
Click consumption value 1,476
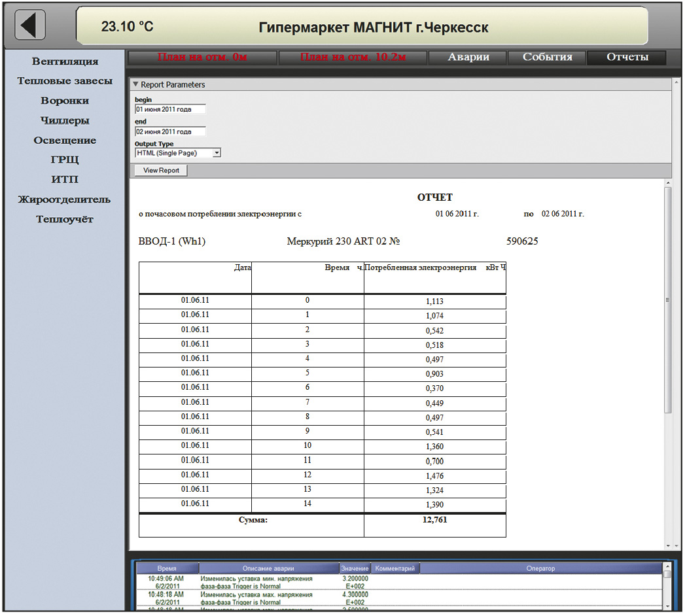[x=434, y=476]
